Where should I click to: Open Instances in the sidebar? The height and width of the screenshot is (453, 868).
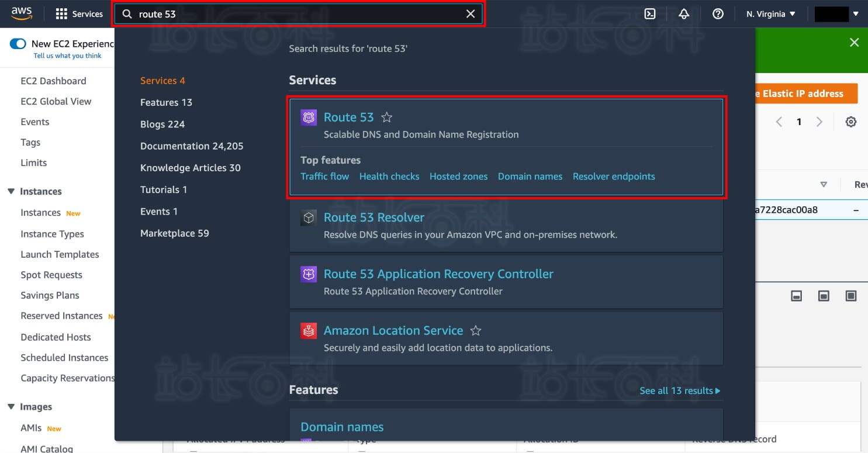point(40,213)
